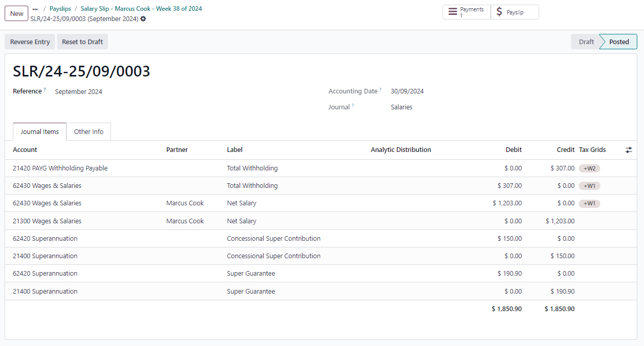Open column settings adjust icon
Viewport: 644px width, 346px height.
tap(629, 150)
